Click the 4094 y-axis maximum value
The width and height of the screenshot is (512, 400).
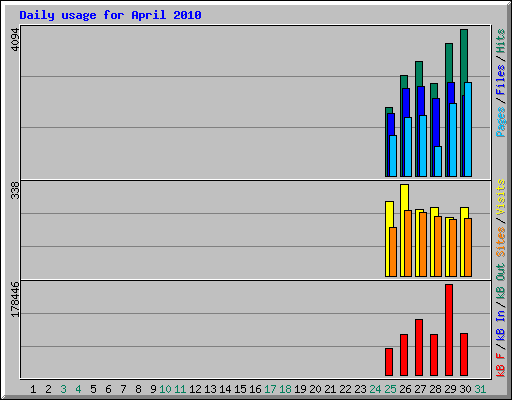(15, 40)
